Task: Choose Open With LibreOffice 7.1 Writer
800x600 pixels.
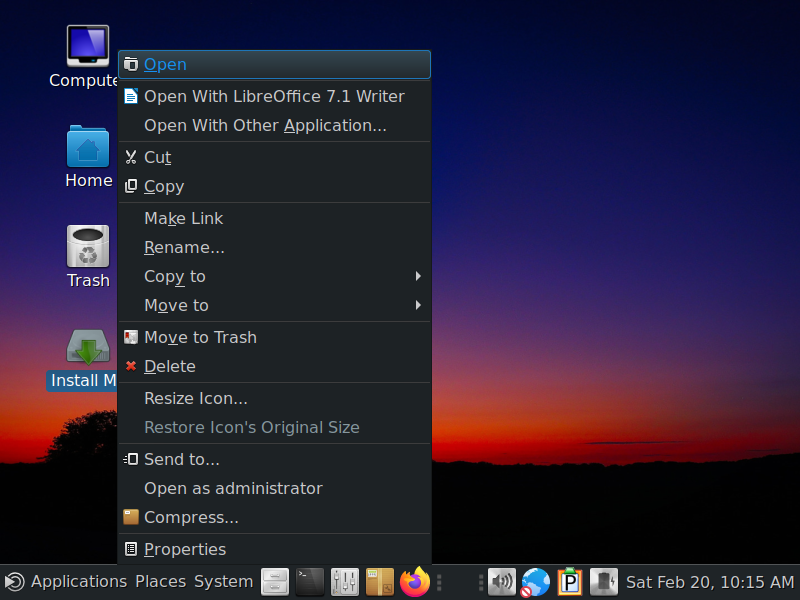Action: click(274, 96)
